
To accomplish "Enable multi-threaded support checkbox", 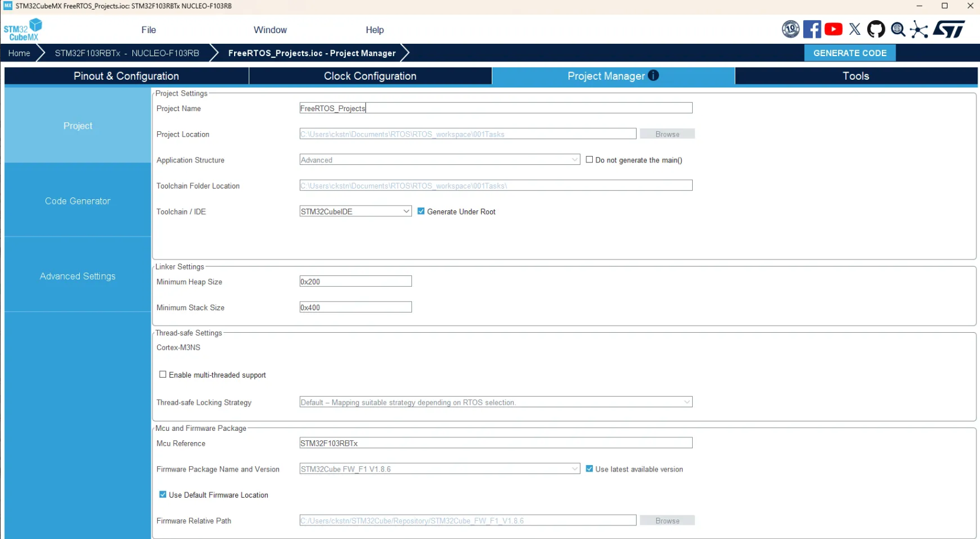I will click(x=163, y=374).
